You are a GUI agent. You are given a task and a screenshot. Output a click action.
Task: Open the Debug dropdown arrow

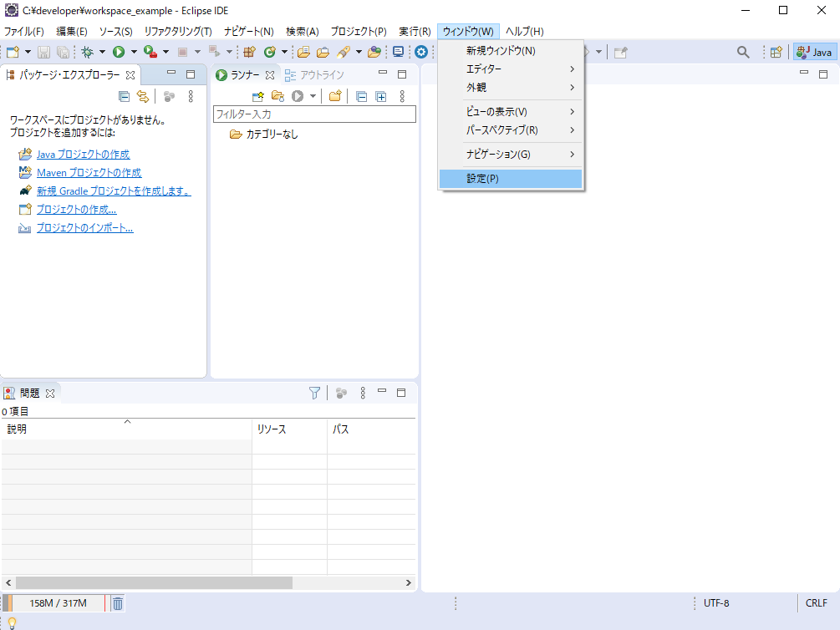click(102, 52)
